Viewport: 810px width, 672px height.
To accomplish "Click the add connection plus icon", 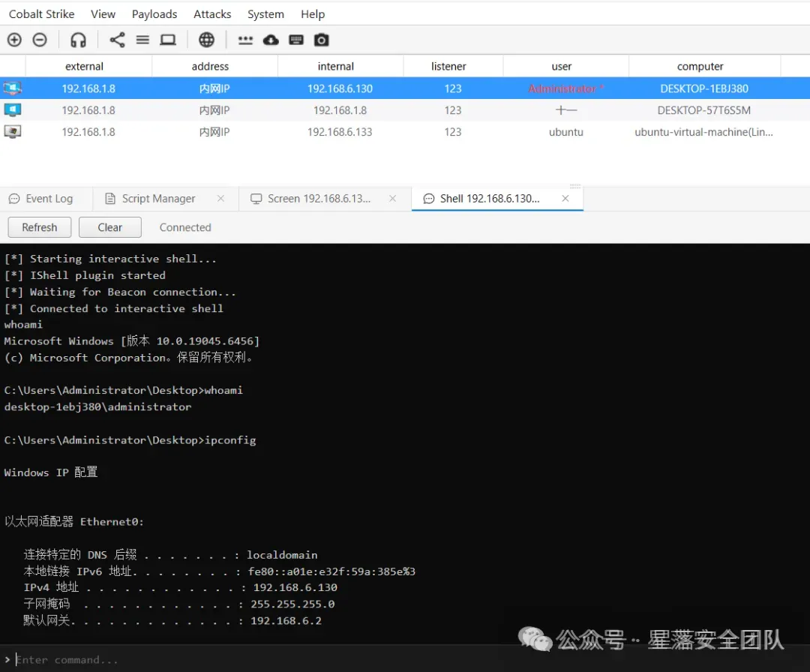I will click(x=14, y=40).
